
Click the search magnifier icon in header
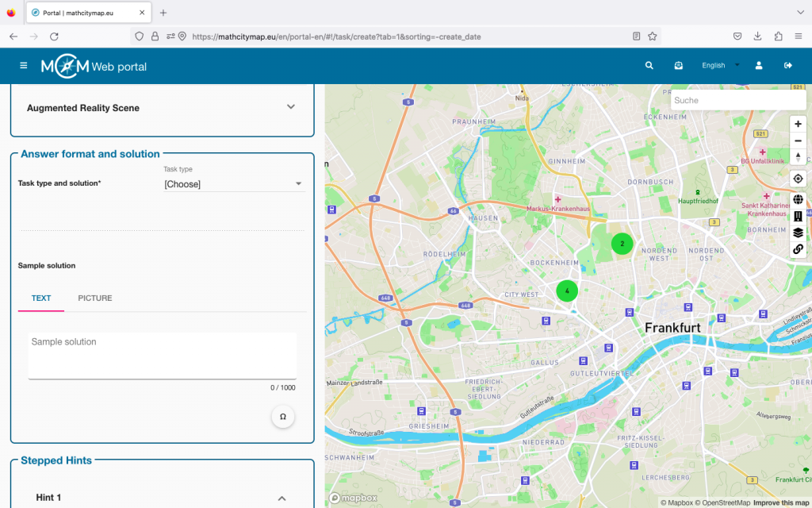point(649,66)
